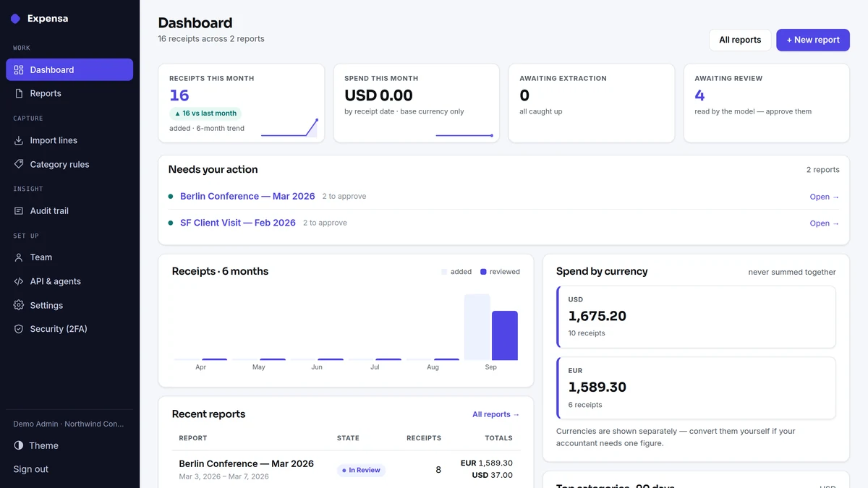868x488 pixels.
Task: Click the Team person icon
Action: point(19,257)
